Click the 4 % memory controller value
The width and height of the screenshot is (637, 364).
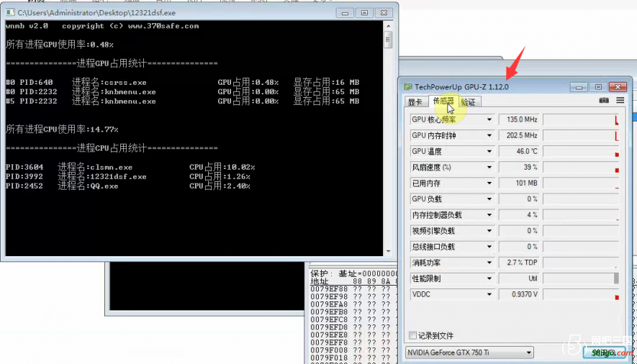click(519, 215)
